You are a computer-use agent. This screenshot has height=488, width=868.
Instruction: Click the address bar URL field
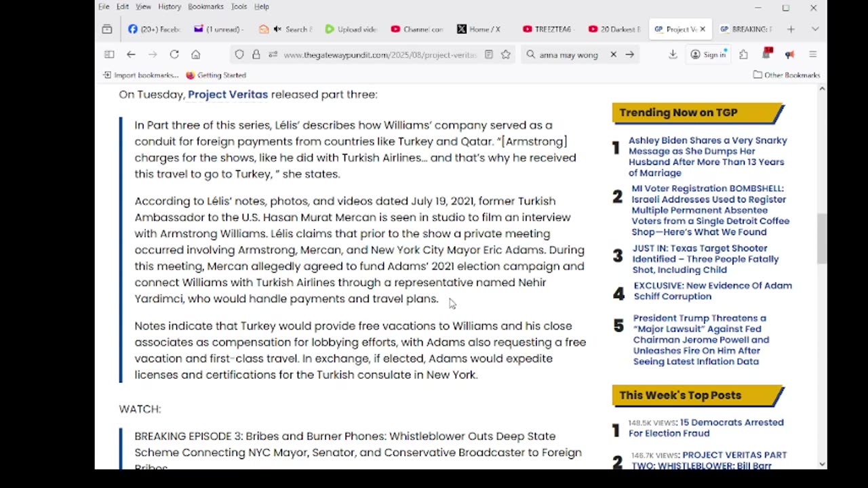click(380, 54)
